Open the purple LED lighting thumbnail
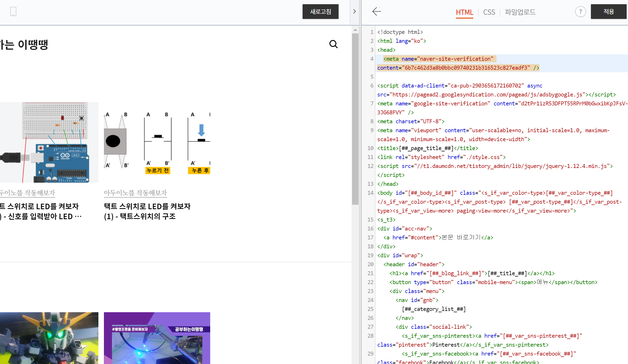Viewport: 628px width, 364px height. [x=157, y=338]
